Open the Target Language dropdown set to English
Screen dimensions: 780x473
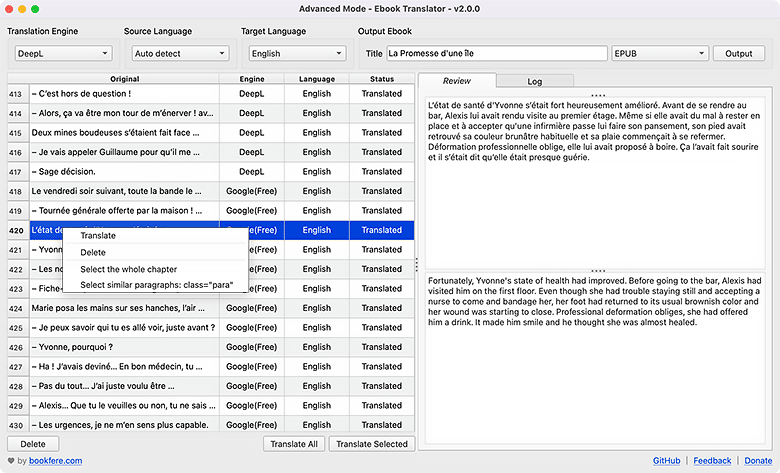pos(297,53)
